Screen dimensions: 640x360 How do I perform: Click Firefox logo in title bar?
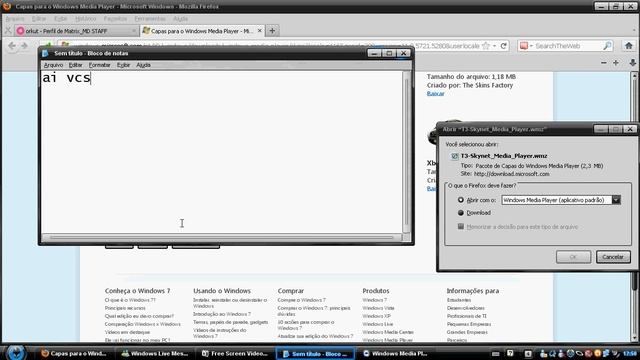[7, 7]
